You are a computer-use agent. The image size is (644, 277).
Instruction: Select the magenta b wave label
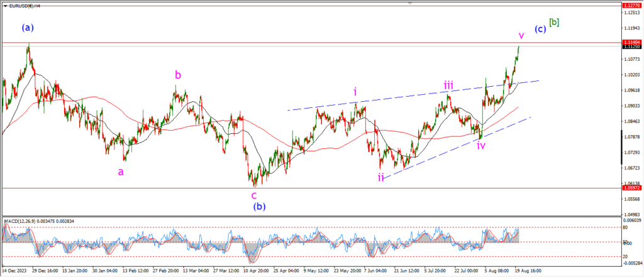tap(178, 75)
